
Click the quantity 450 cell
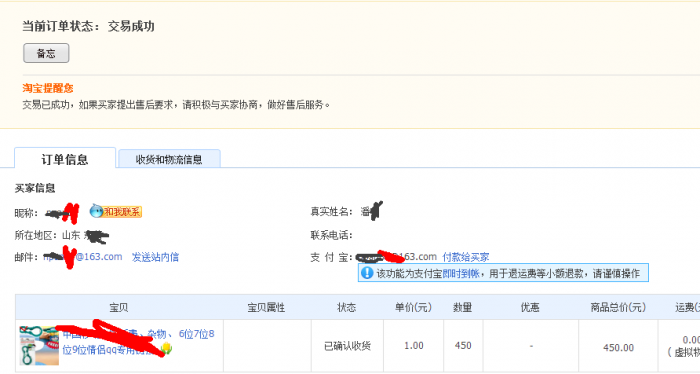click(x=463, y=346)
